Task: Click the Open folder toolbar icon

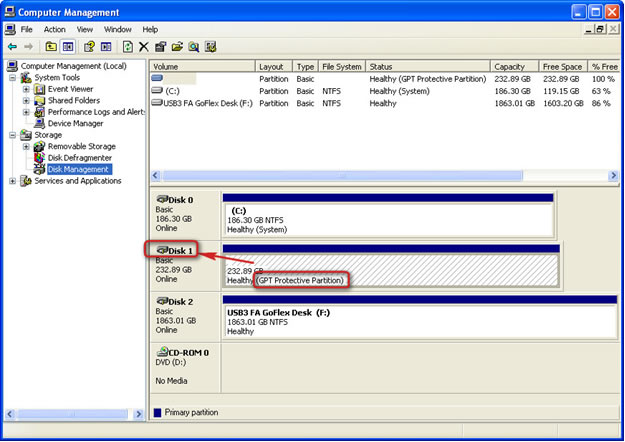Action: (177, 46)
